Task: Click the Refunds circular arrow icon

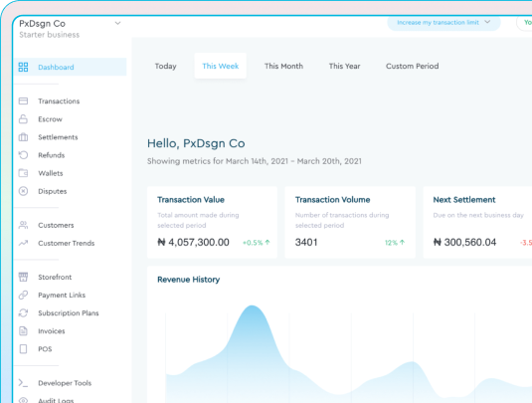Action: (23, 155)
